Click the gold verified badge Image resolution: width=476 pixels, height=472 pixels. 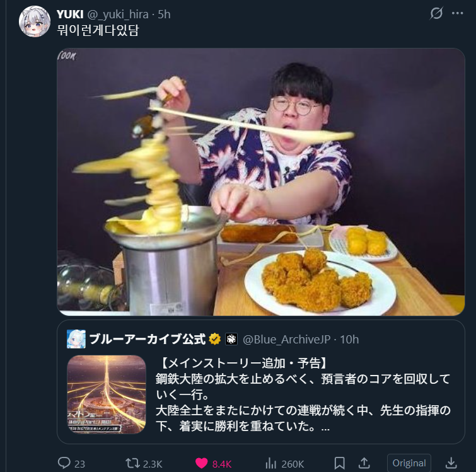[215, 339]
